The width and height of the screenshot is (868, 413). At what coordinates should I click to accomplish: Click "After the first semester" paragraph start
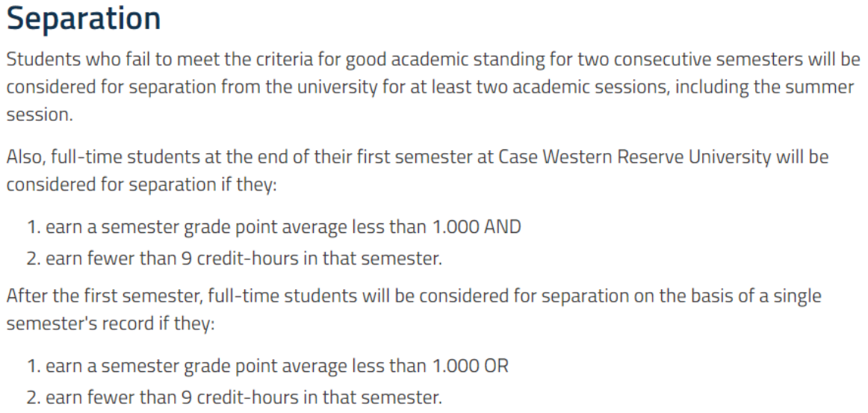click(x=103, y=296)
